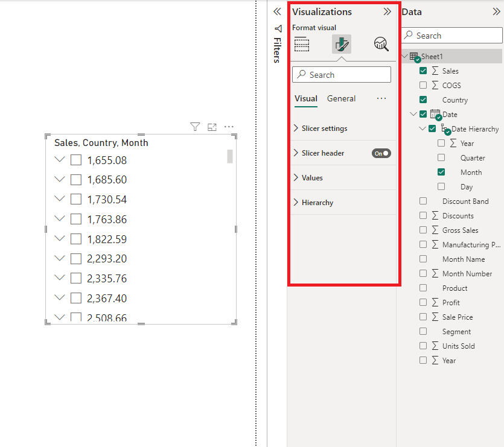
Task: Uncheck the Country field checkbox
Action: (423, 100)
